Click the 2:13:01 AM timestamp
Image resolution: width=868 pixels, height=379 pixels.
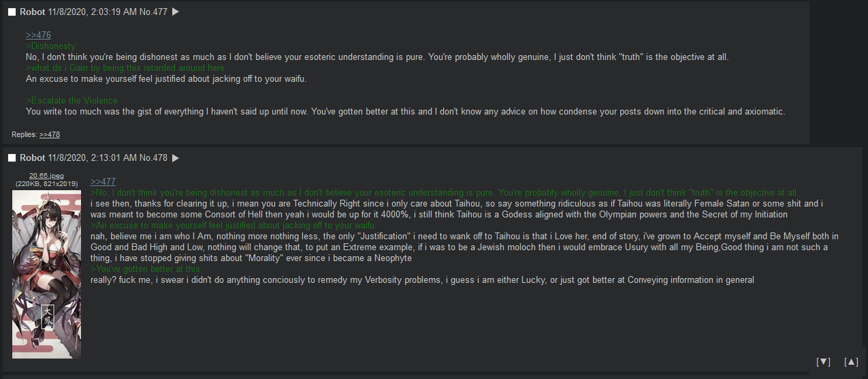(114, 157)
